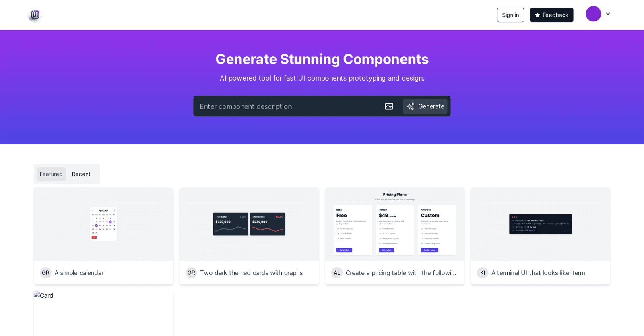Click the UI logo in header
This screenshot has width=644, height=336.
[x=35, y=15]
